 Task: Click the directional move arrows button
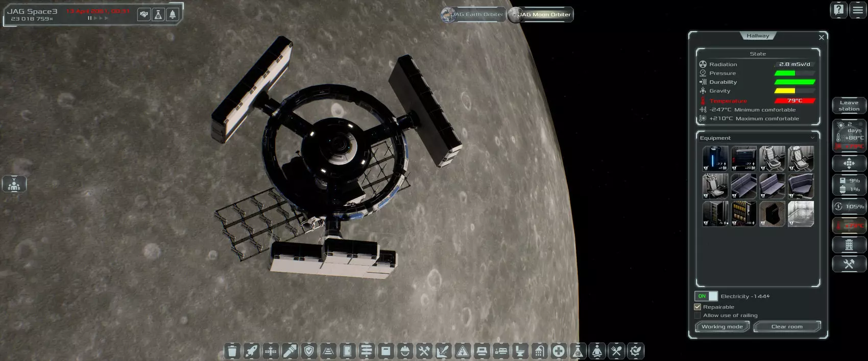(x=849, y=163)
